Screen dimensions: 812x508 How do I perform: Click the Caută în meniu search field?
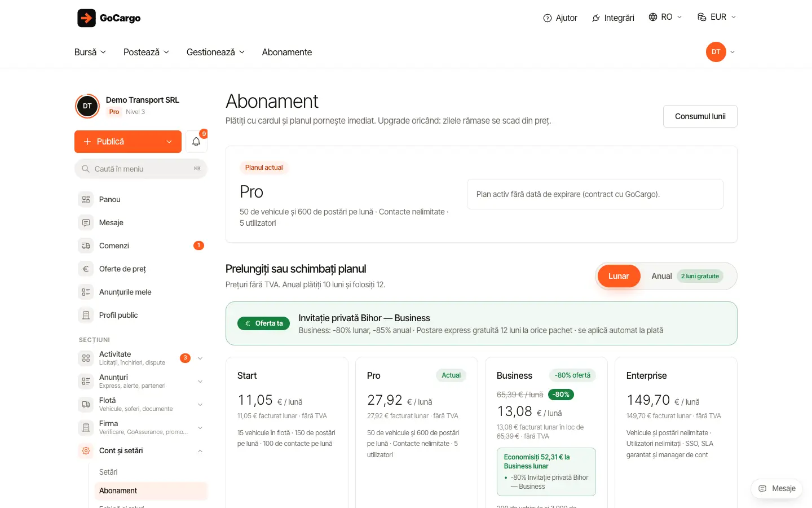click(141, 169)
